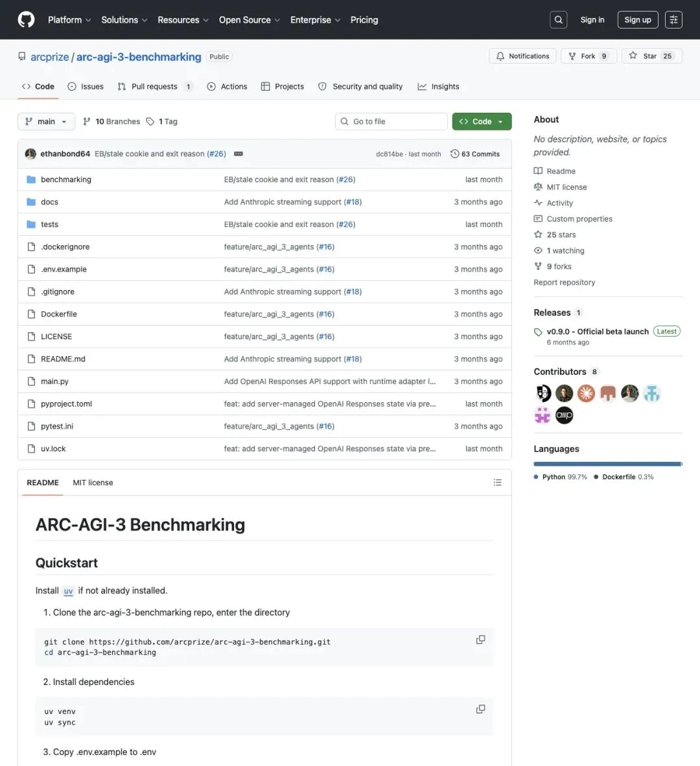The image size is (700, 766).
Task: Click the star icon beside 25 stars
Action: pyautogui.click(x=538, y=235)
